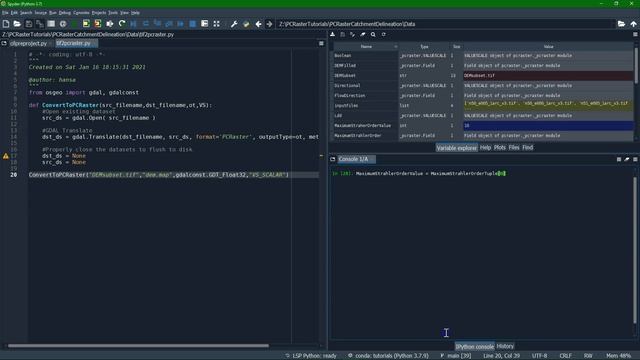The image size is (640, 360).
Task: Stop the debugging session
Action: coord(193,24)
